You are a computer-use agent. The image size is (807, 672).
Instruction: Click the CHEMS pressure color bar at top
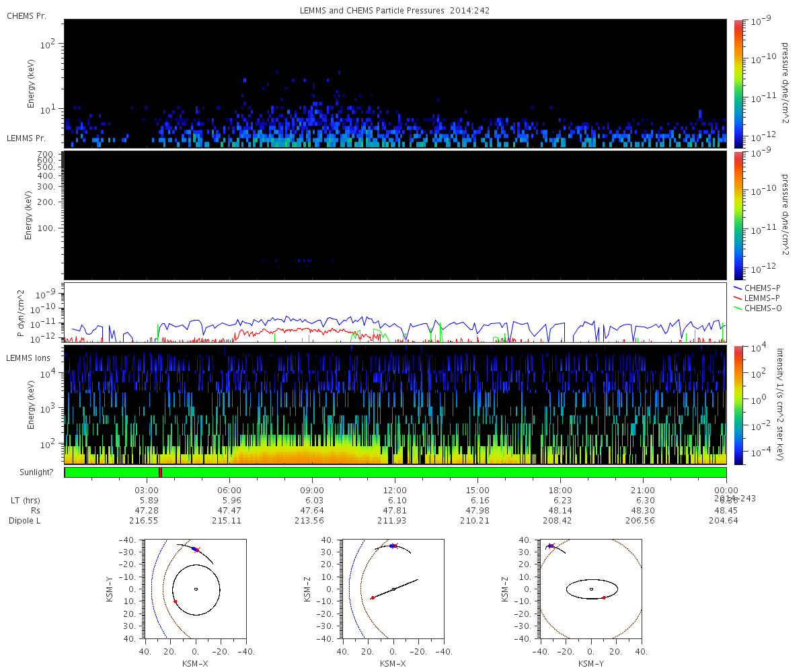tap(738, 83)
